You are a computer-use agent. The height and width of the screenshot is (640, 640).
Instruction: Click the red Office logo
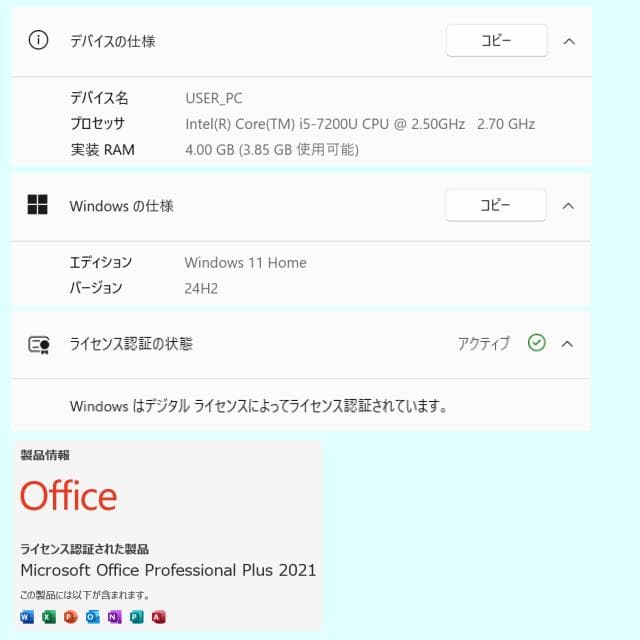click(69, 496)
